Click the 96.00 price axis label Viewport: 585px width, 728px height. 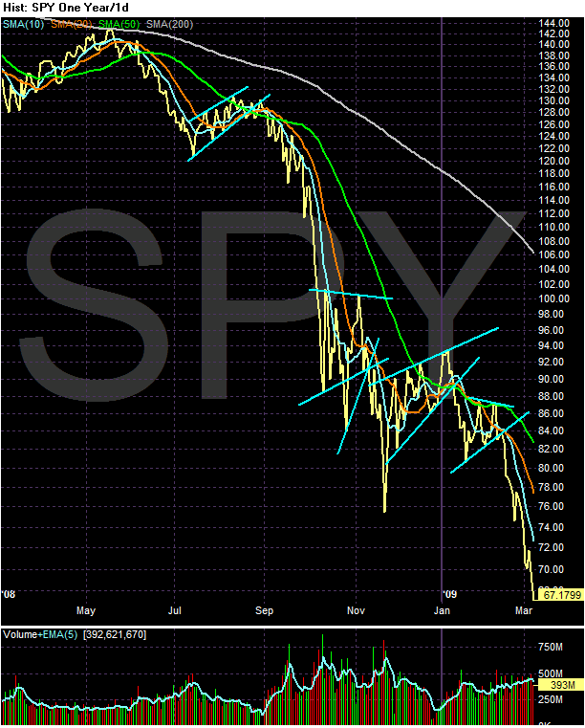[x=552, y=330]
